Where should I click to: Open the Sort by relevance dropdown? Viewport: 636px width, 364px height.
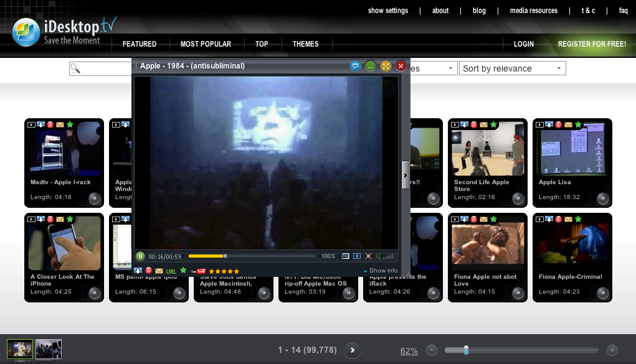click(512, 68)
